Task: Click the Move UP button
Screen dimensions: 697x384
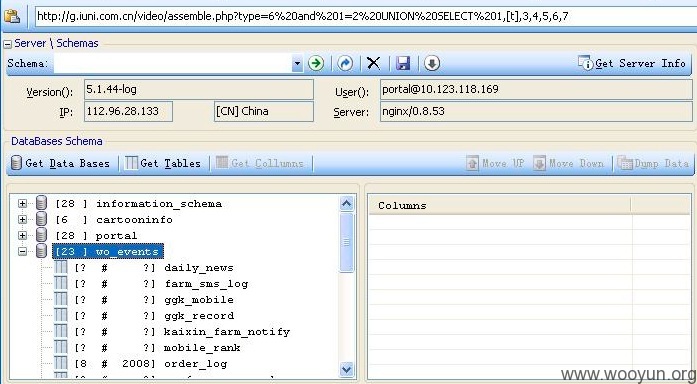Action: tap(496, 163)
